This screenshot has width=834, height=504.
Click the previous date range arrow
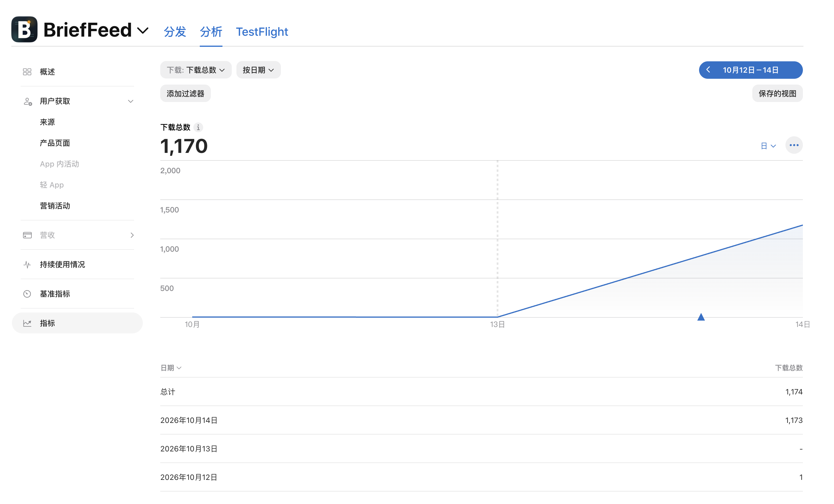pos(708,70)
